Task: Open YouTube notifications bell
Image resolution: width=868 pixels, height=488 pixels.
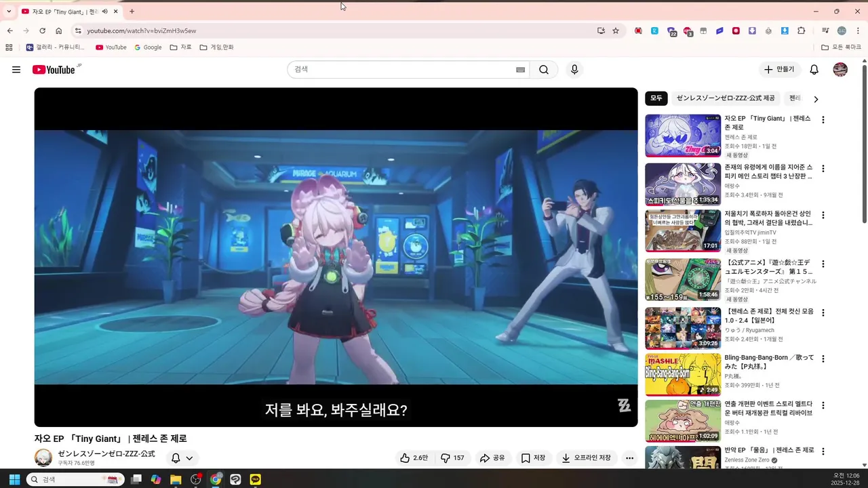Action: pyautogui.click(x=814, y=70)
